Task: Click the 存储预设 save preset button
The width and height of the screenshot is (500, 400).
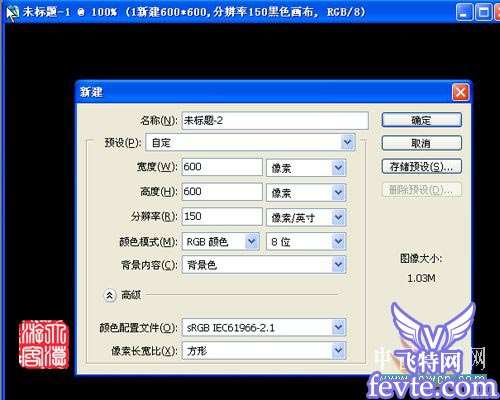Action: 422,166
